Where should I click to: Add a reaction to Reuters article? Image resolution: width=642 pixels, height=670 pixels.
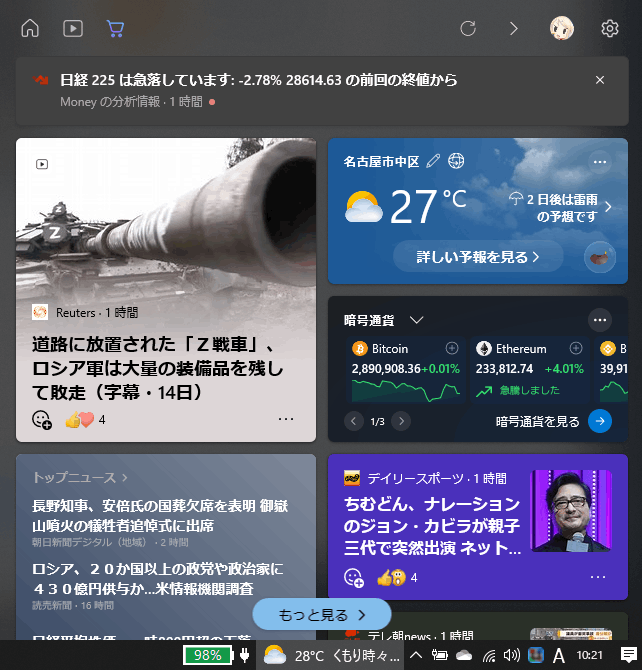tap(42, 420)
